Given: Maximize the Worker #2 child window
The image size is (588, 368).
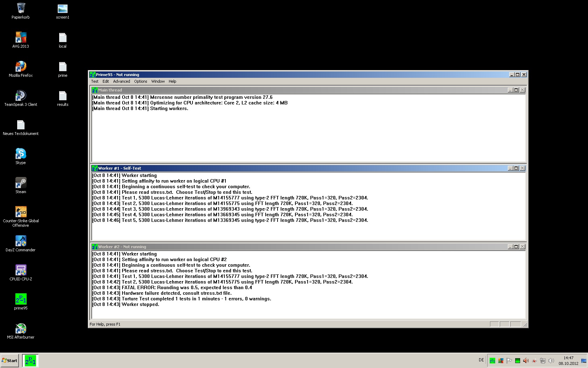Looking at the screenshot, I should 516,247.
